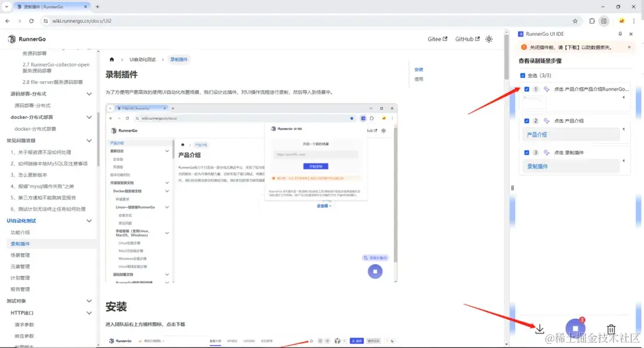Close the 录制插件 | RunnerGo tab
Screen dimensions: 644x348
[85, 7]
